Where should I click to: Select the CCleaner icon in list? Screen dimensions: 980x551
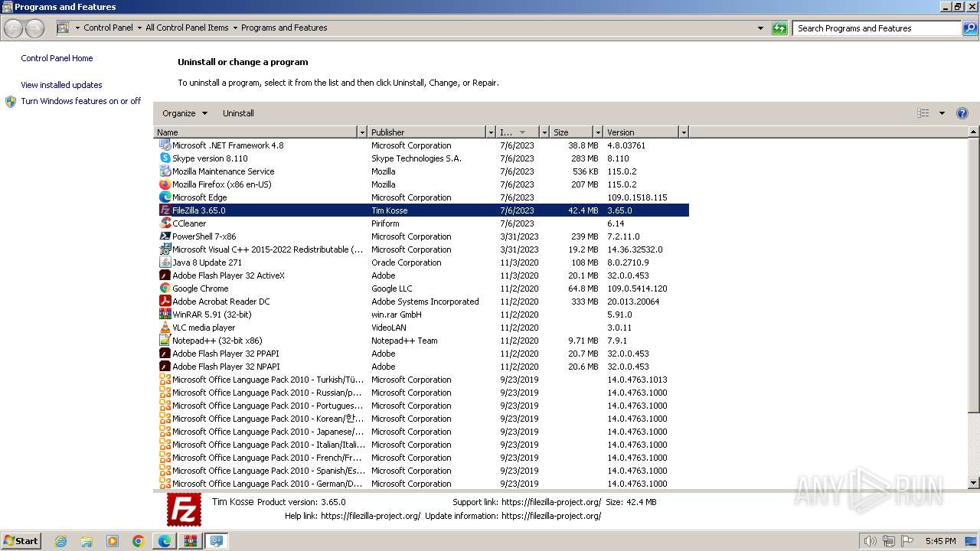coord(165,223)
